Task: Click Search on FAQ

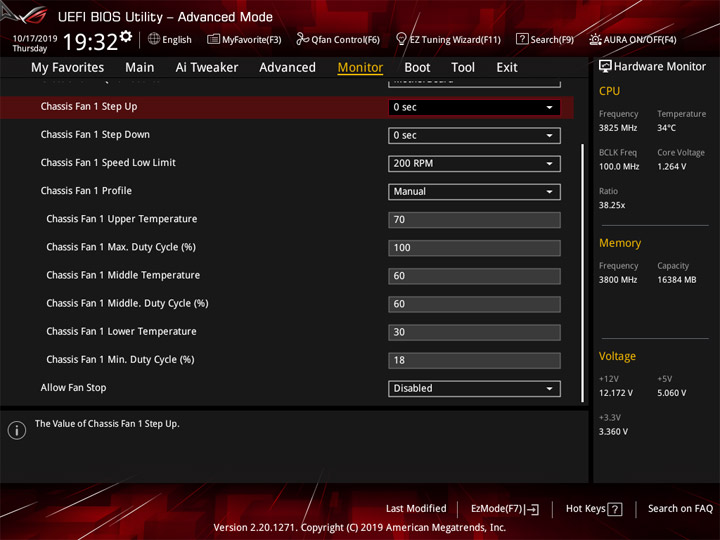Action: [x=680, y=509]
